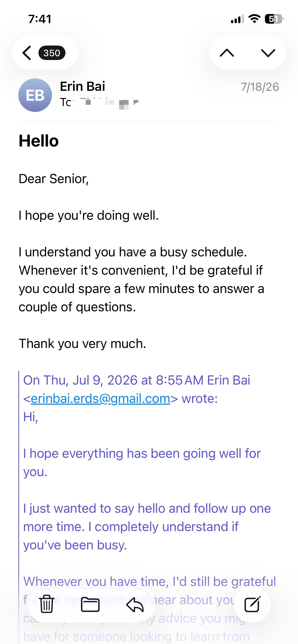Screen dimensions: 298x644
Task: Tap the 7/18/26 date label
Action: tap(260, 87)
